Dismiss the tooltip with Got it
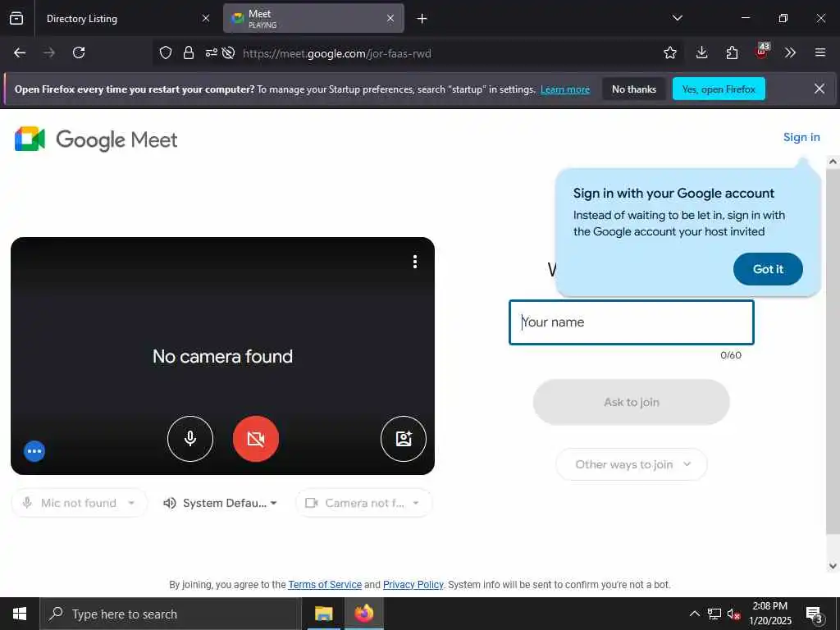 (768, 269)
